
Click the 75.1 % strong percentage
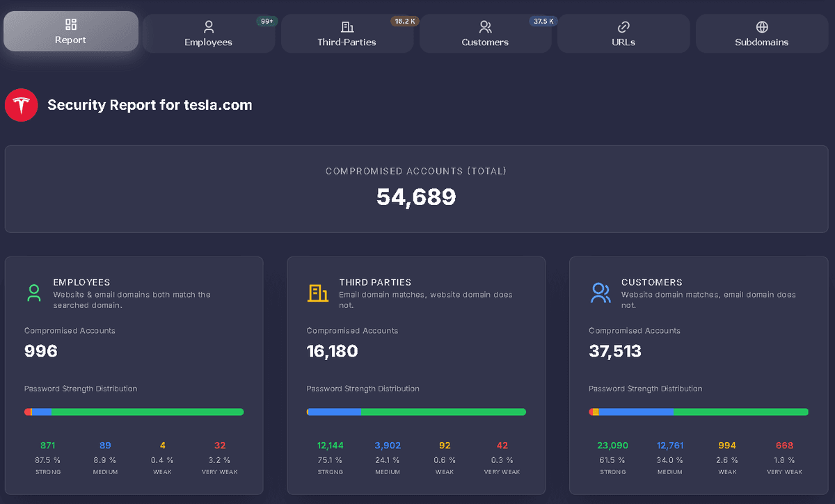331,460
